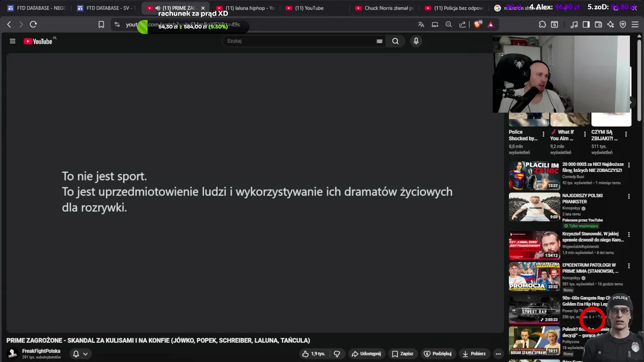Open 'EPICENTRUM PATOLOGII W PRIME MMA' title
Screen dimensions: 644x362
(x=590, y=268)
